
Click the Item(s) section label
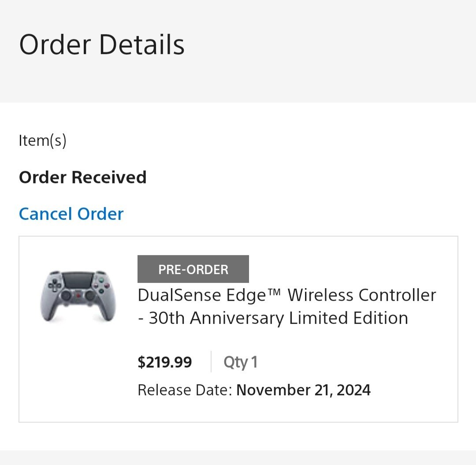[42, 141]
